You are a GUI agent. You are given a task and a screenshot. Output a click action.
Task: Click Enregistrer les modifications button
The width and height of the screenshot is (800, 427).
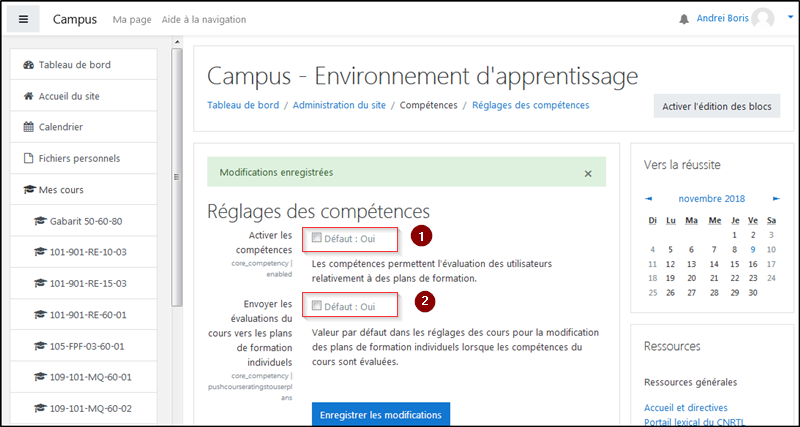[379, 414]
